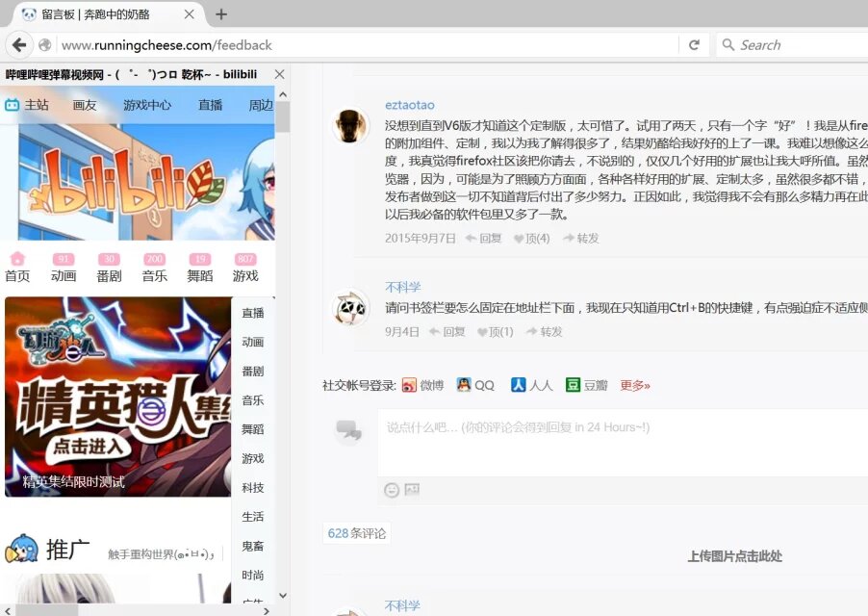Close the bilibili sidebar panel
Viewport: 868px width, 616px height.
pos(279,74)
